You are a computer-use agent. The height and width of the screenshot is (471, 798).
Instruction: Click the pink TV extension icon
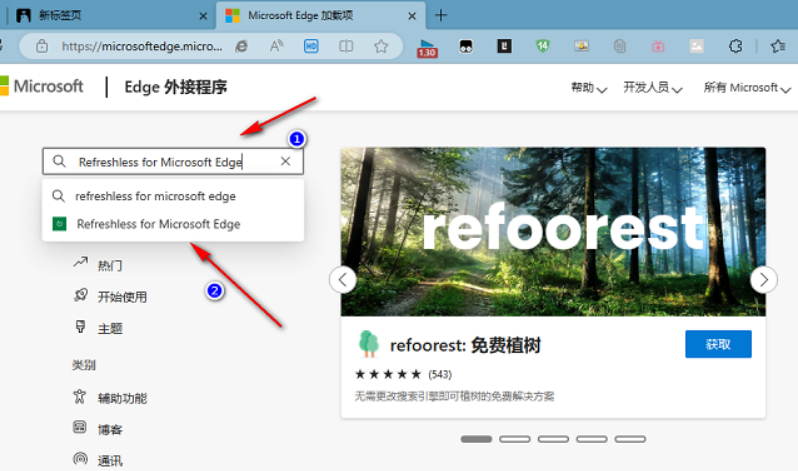click(658, 46)
